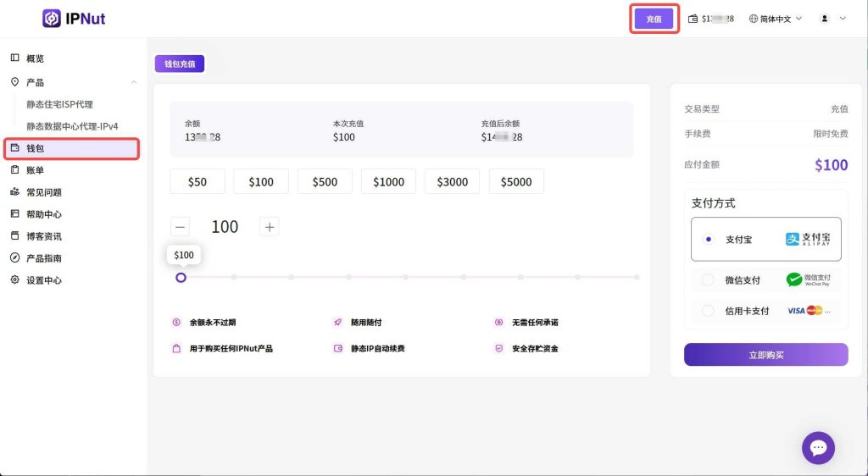
Task: Click the IPNut logo icon
Action: coord(52,19)
